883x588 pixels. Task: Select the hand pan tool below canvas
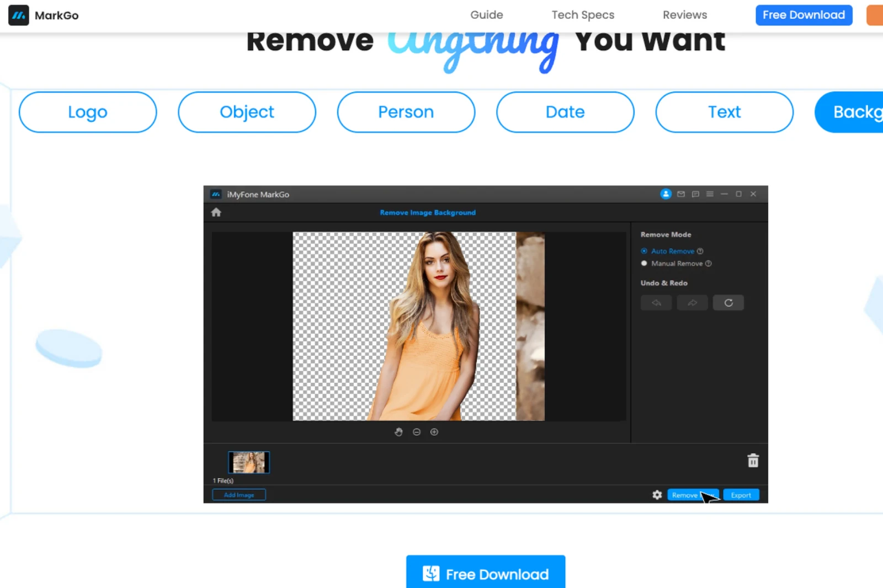pyautogui.click(x=398, y=432)
